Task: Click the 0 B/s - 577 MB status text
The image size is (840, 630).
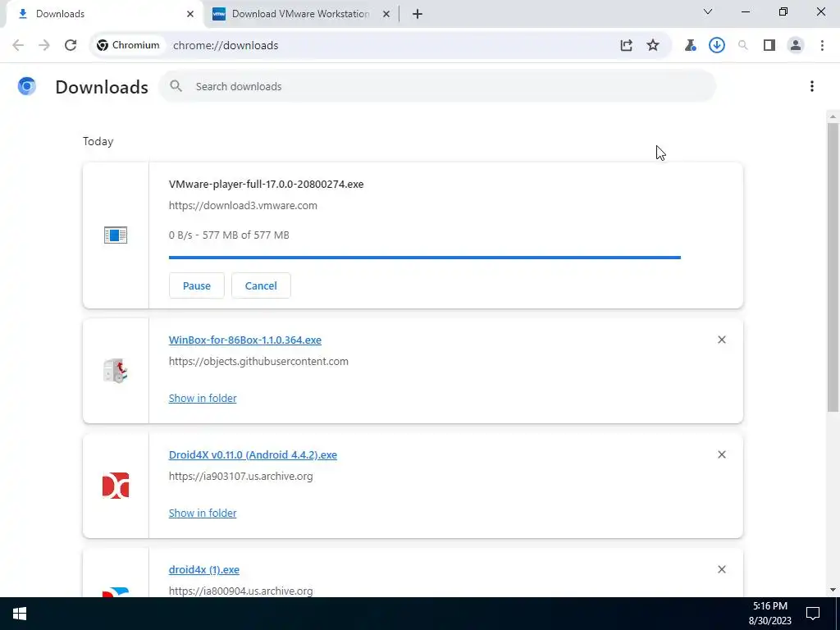Action: (229, 235)
